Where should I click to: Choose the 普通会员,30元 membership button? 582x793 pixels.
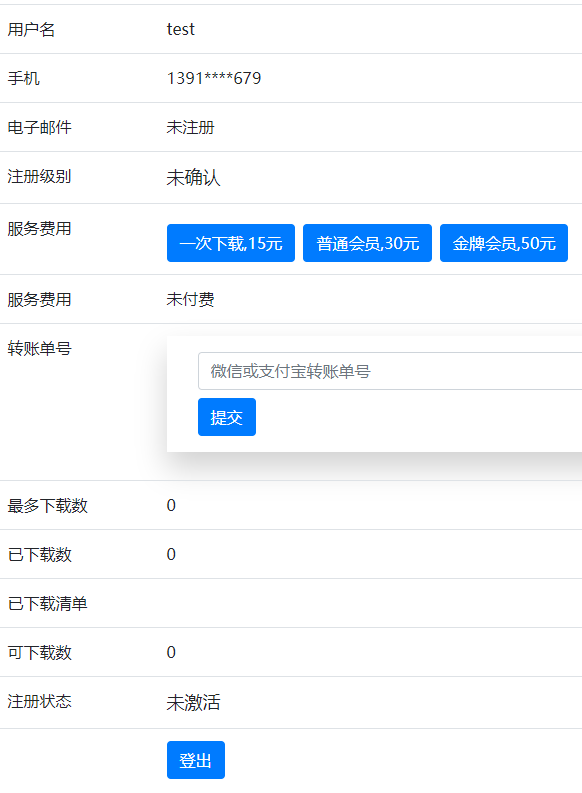click(367, 243)
